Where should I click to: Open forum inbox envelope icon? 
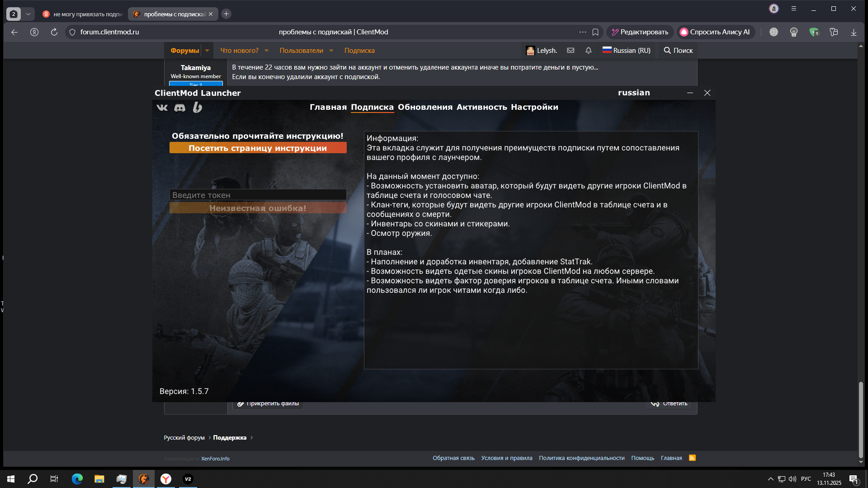click(x=571, y=51)
